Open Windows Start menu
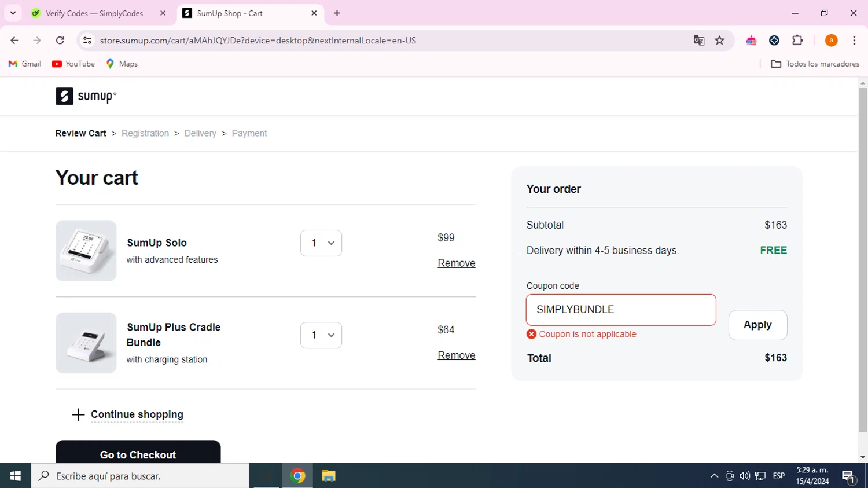Screen dimensions: 868x488 pyautogui.click(x=15, y=476)
